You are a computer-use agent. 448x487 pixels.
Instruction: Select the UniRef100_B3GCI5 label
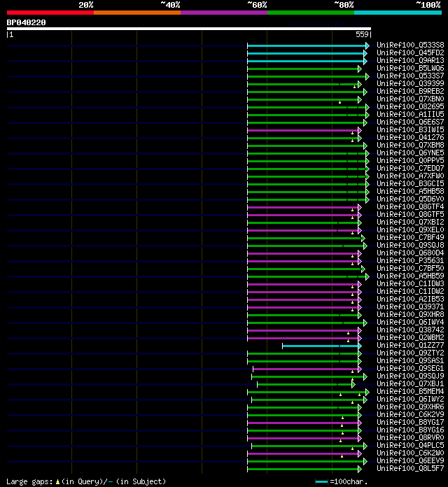pos(410,184)
